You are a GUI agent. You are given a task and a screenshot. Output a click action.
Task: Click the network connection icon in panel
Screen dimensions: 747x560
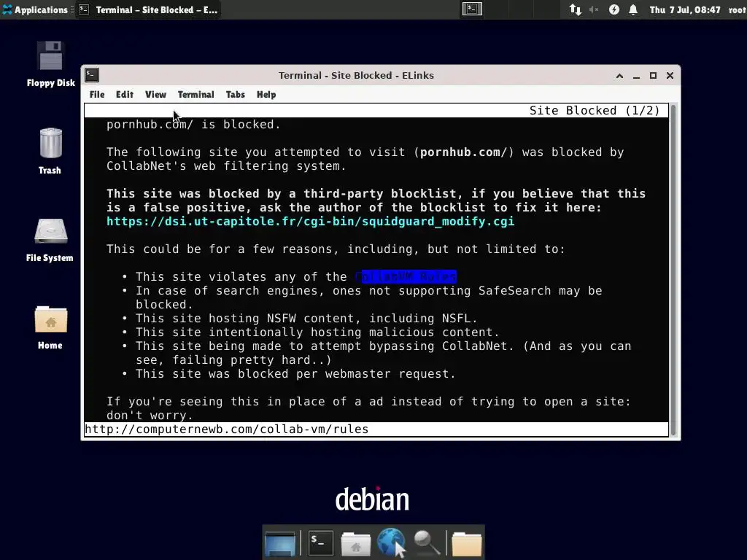[x=575, y=9]
